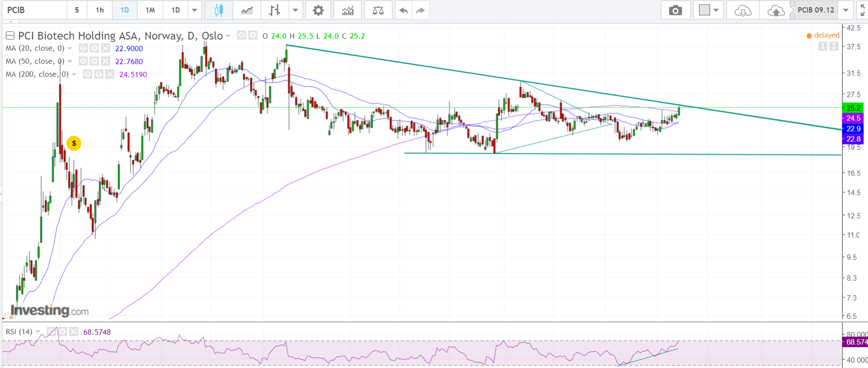Expand the time interval dropdown arrow
The height and width of the screenshot is (368, 868).
195,10
